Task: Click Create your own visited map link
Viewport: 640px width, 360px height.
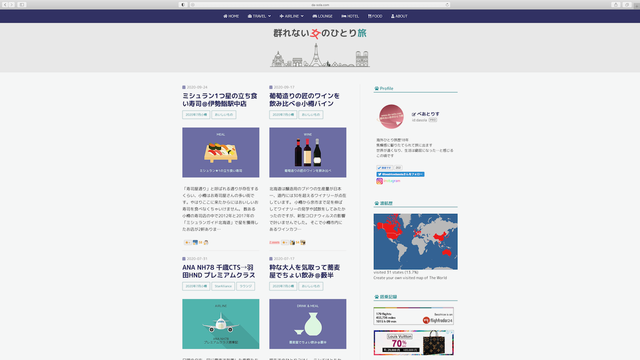Action: tap(410, 278)
